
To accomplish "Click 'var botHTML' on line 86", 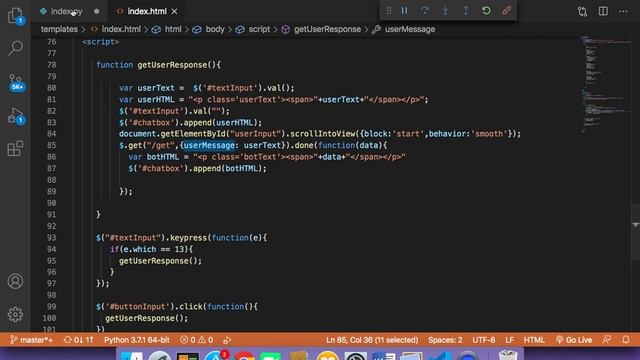I will coord(153,157).
